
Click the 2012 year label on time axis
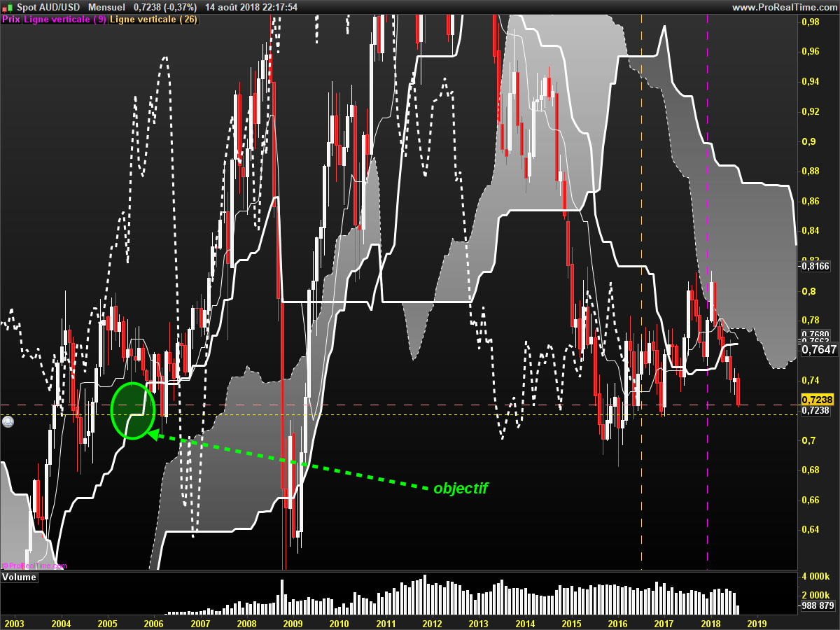(x=432, y=623)
